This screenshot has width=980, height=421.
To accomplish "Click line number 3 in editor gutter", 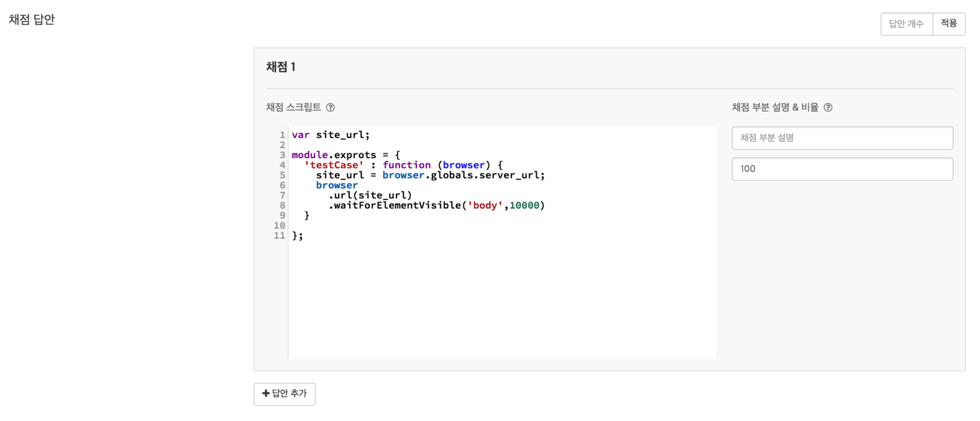I will coord(282,155).
